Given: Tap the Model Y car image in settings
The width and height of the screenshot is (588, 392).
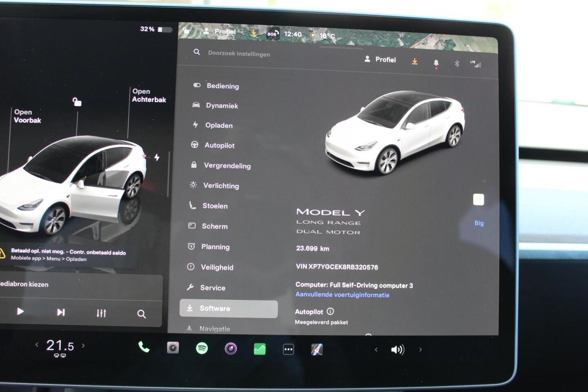Looking at the screenshot, I should point(395,133).
